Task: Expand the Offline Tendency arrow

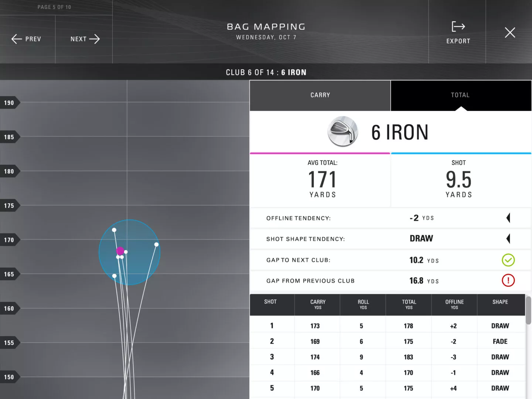Action: point(508,218)
